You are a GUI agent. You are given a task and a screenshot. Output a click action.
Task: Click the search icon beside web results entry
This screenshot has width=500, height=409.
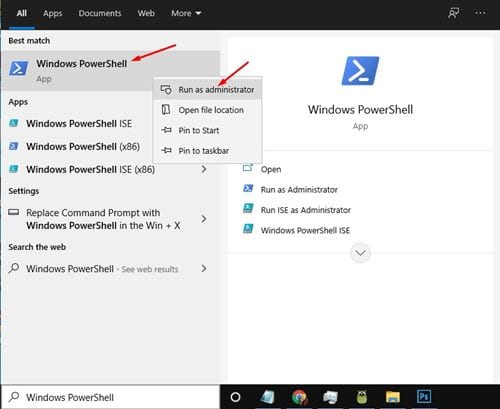pyautogui.click(x=14, y=268)
